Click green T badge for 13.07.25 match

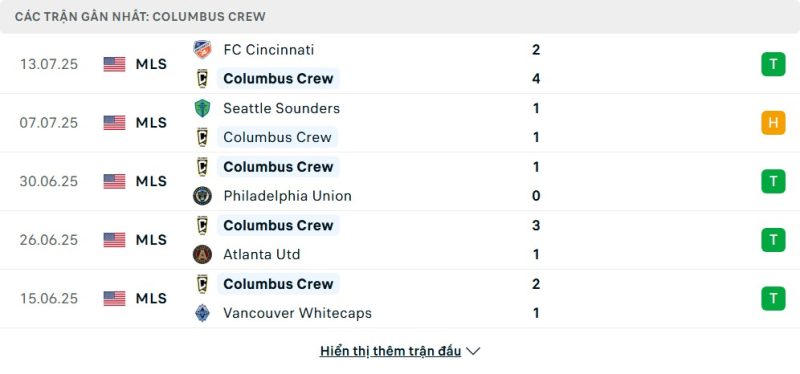[x=773, y=64]
